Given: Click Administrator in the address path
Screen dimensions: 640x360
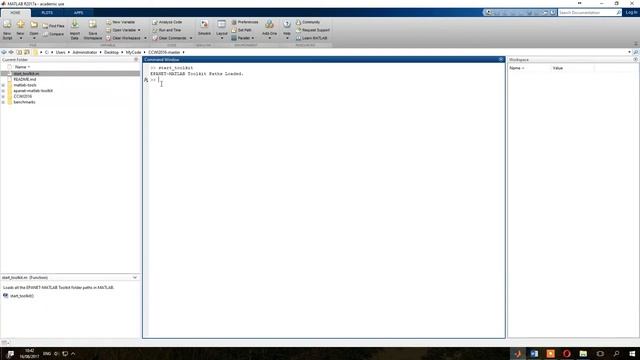Looking at the screenshot, I should pyautogui.click(x=84, y=52).
